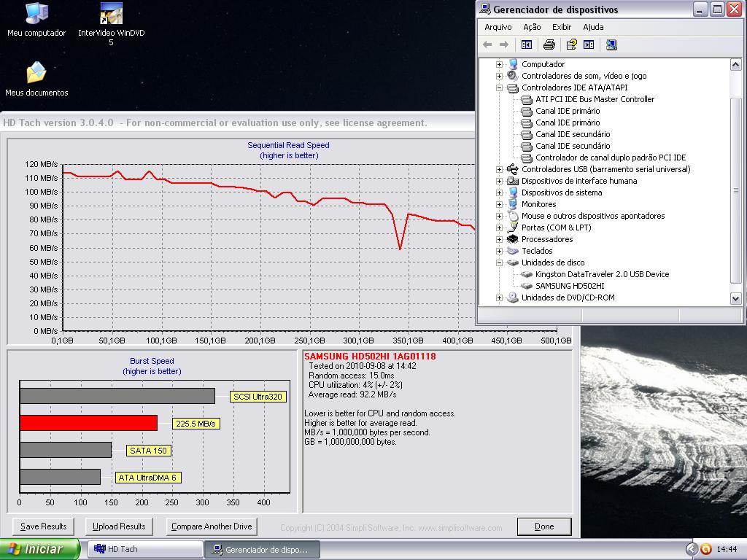Click the SCSI Ultra320 burst label
This screenshot has height=560, width=747.
(258, 397)
